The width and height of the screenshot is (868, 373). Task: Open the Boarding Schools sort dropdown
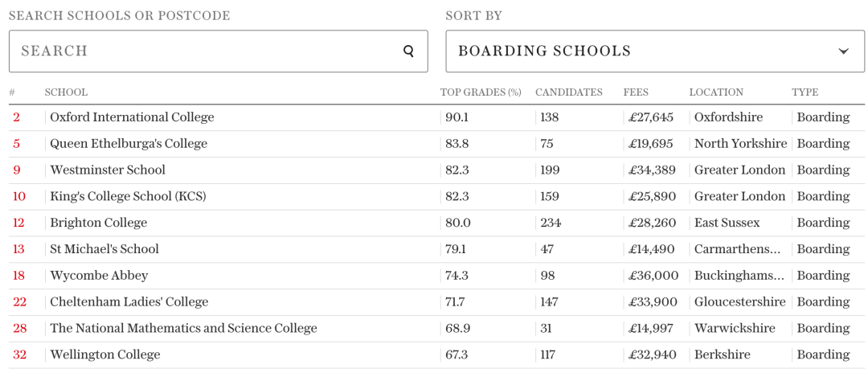pyautogui.click(x=655, y=51)
